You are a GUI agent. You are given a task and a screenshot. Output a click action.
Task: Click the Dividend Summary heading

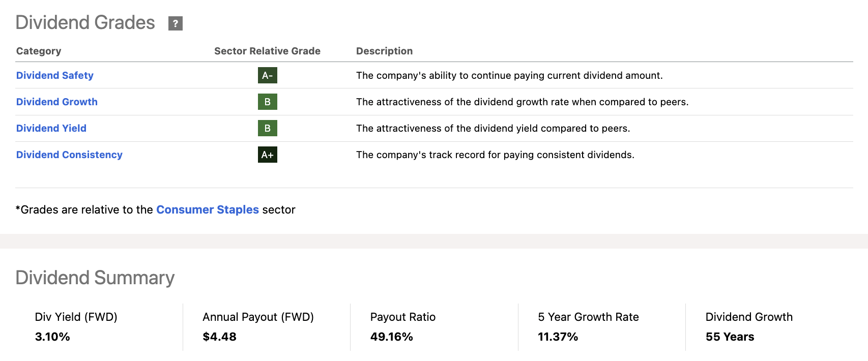pos(95,278)
